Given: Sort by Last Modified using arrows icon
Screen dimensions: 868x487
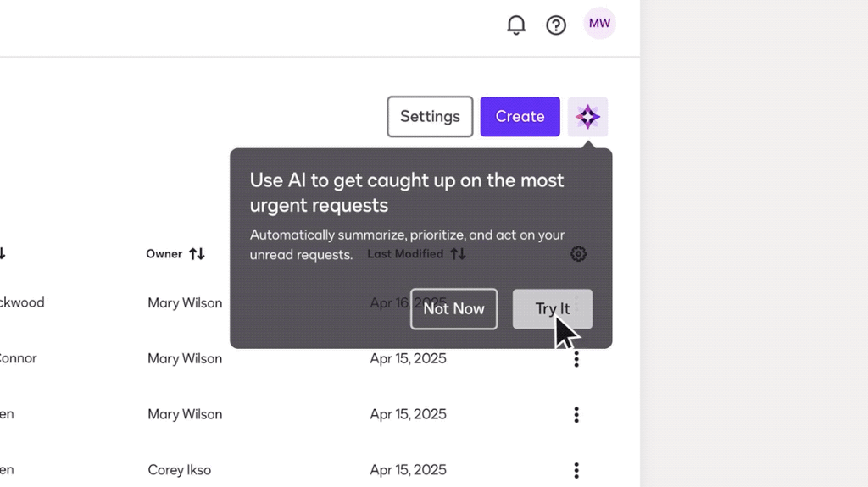Looking at the screenshot, I should point(458,254).
